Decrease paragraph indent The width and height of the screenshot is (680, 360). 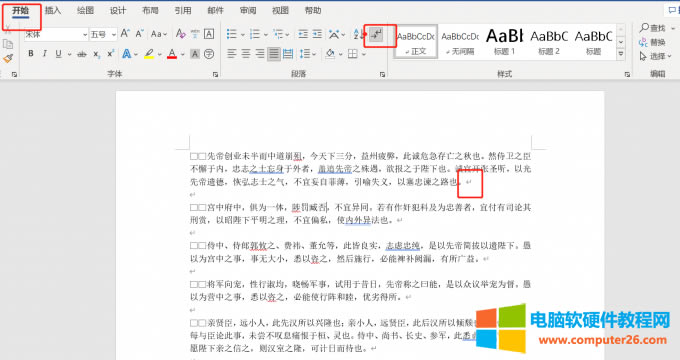click(x=303, y=34)
